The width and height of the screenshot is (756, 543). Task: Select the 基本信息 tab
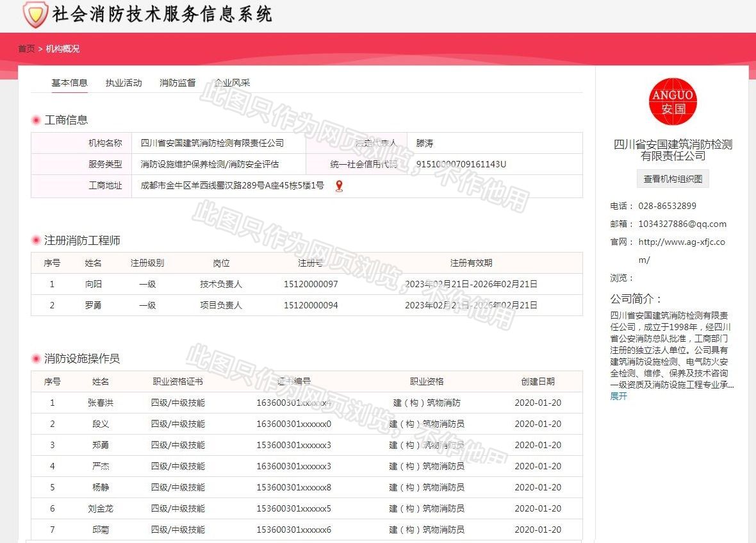pyautogui.click(x=69, y=83)
